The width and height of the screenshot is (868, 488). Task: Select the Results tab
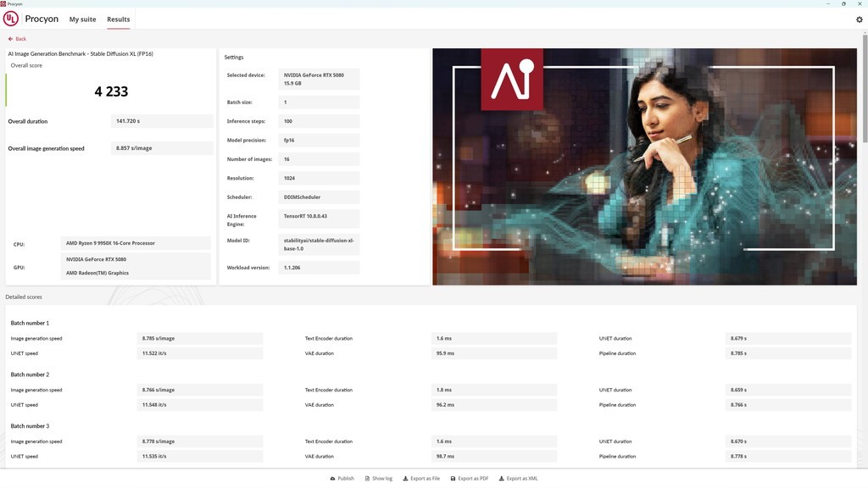119,19
